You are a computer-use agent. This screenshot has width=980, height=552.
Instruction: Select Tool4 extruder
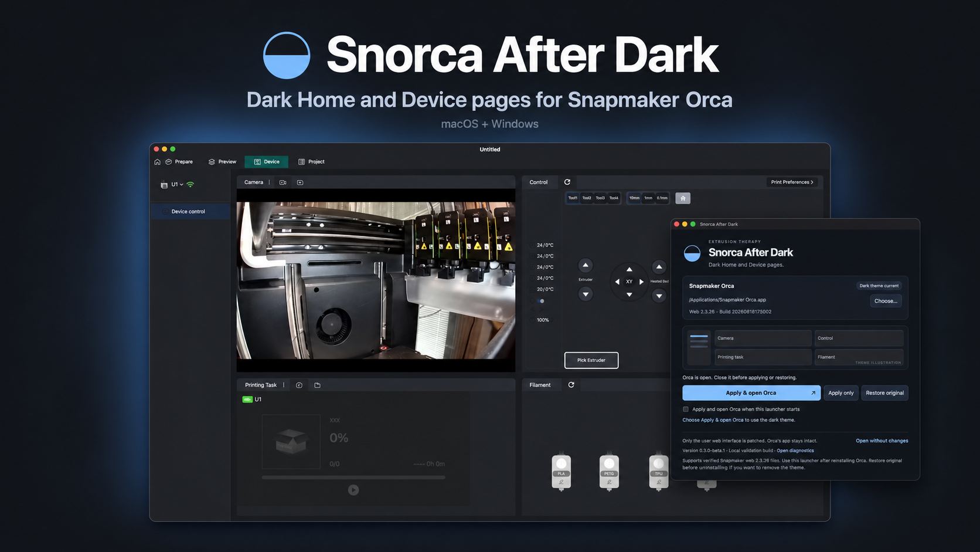[x=614, y=198]
